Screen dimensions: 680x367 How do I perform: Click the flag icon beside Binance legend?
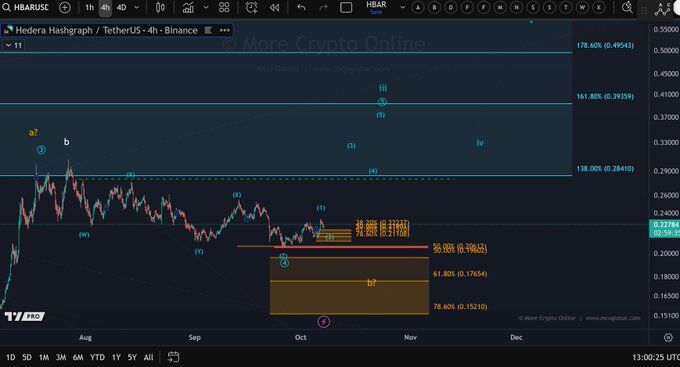point(208,30)
